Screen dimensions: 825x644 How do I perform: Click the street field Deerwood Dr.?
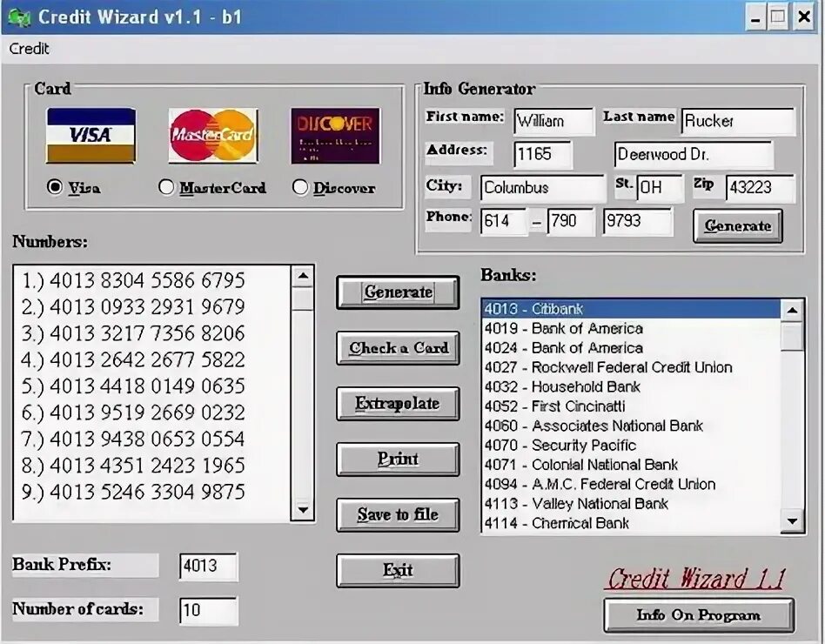(694, 154)
